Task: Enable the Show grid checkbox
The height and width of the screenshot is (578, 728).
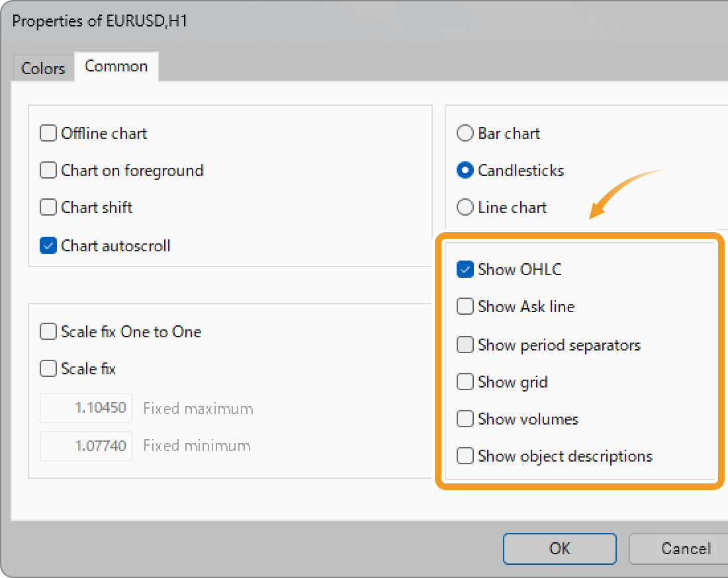Action: pyautogui.click(x=465, y=382)
